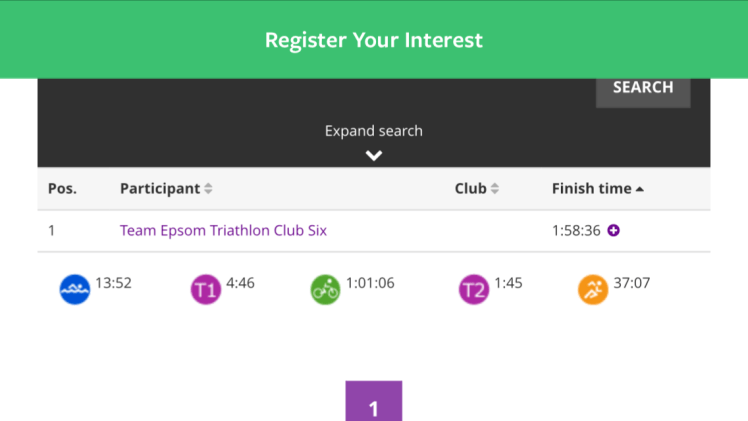The image size is (748, 421).
Task: Select page 1 in pagination
Action: pyautogui.click(x=374, y=403)
